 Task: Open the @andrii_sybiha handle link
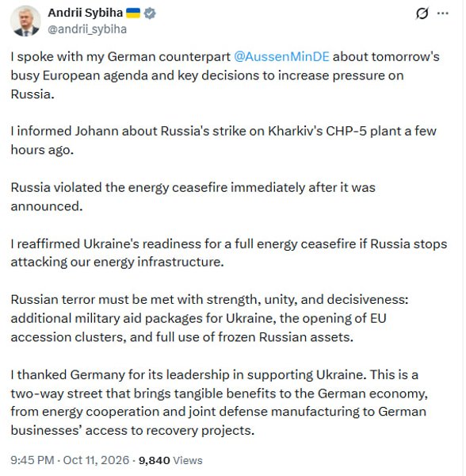87,29
